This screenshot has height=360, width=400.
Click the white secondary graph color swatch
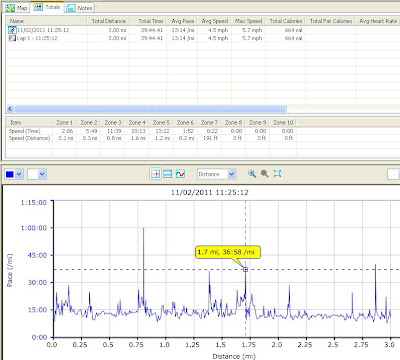33,174
